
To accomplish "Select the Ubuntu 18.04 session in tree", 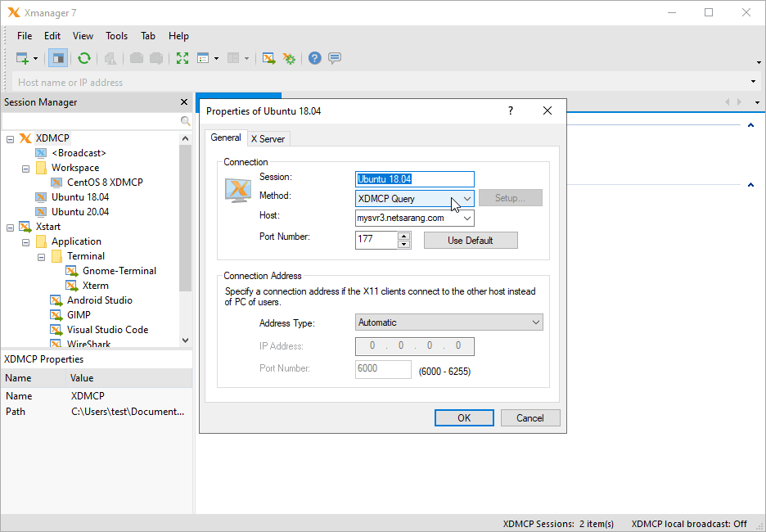I will (x=80, y=197).
